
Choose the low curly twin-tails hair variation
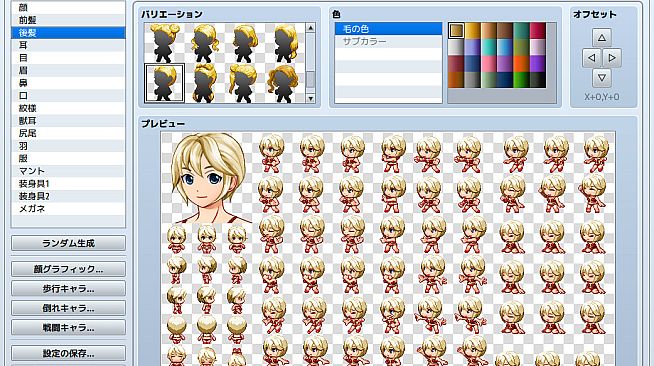[x=204, y=43]
